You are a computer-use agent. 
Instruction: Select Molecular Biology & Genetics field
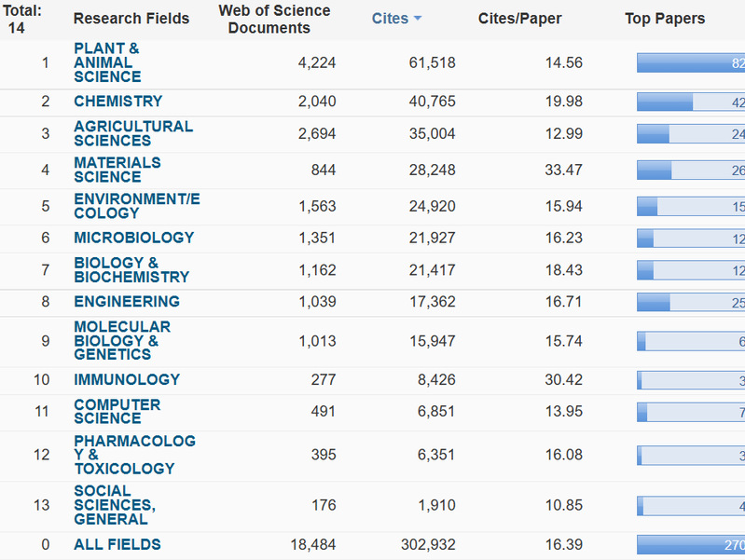pos(121,340)
